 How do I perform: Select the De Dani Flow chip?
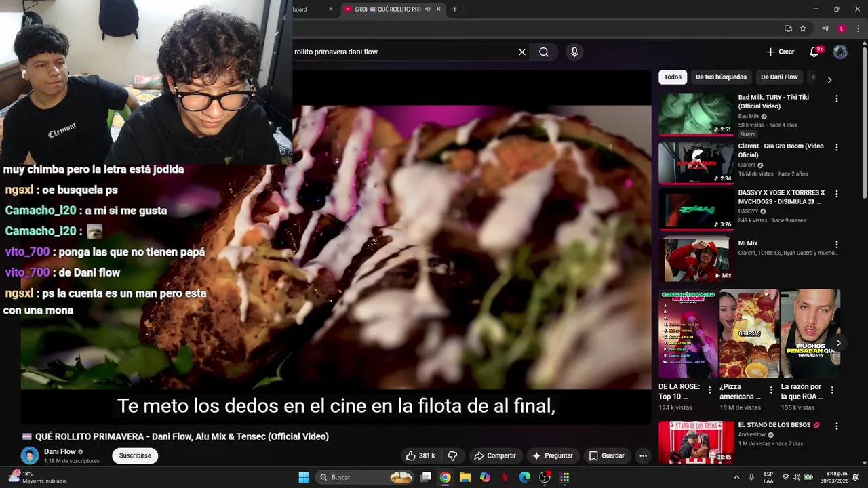pos(779,77)
